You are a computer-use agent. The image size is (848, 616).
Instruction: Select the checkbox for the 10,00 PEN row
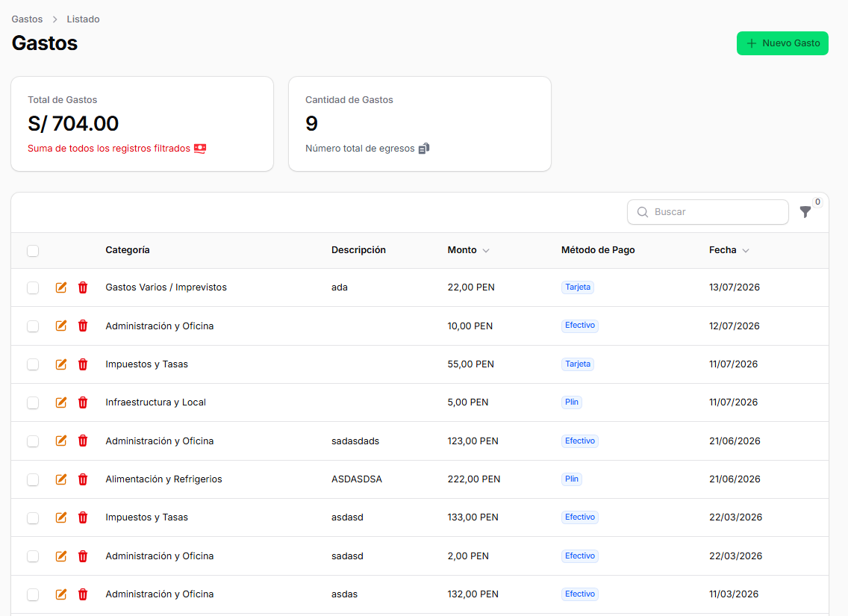pyautogui.click(x=33, y=326)
